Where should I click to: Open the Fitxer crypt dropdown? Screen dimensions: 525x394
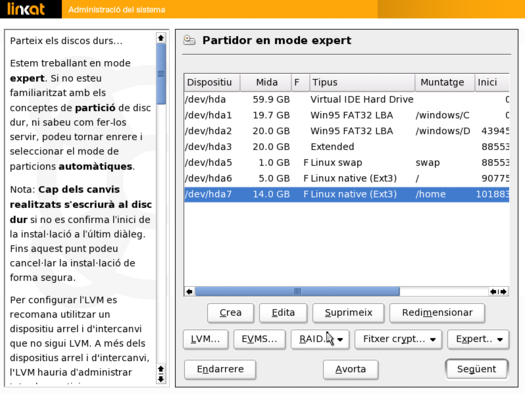tap(398, 339)
